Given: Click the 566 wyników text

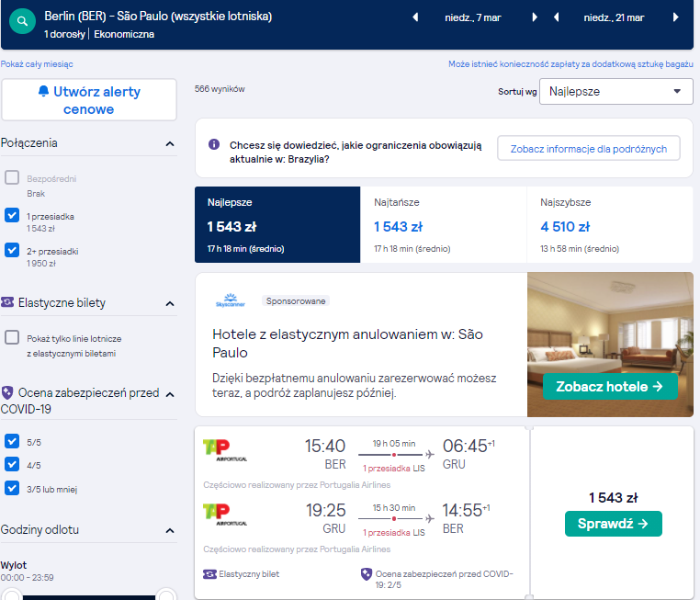Looking at the screenshot, I should coord(220,89).
